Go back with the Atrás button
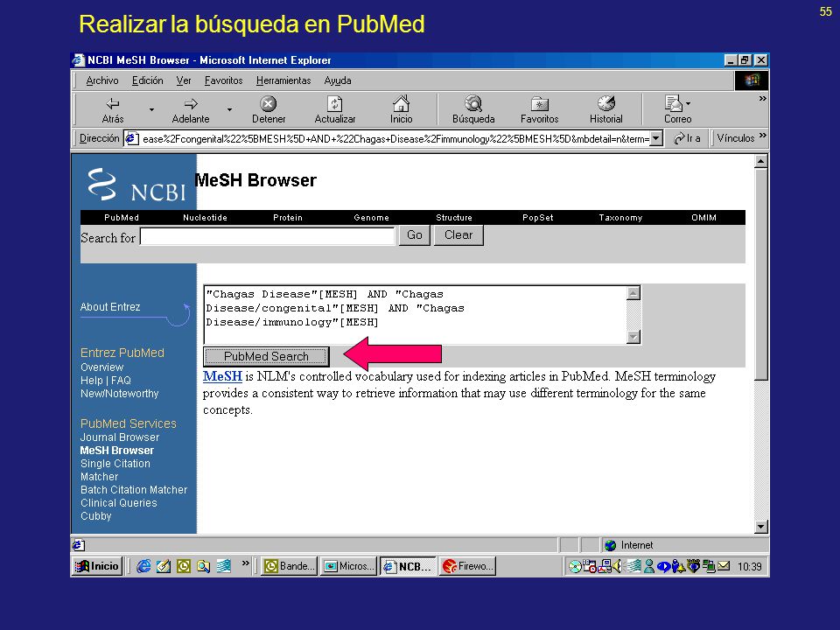The width and height of the screenshot is (840, 630). coord(113,110)
